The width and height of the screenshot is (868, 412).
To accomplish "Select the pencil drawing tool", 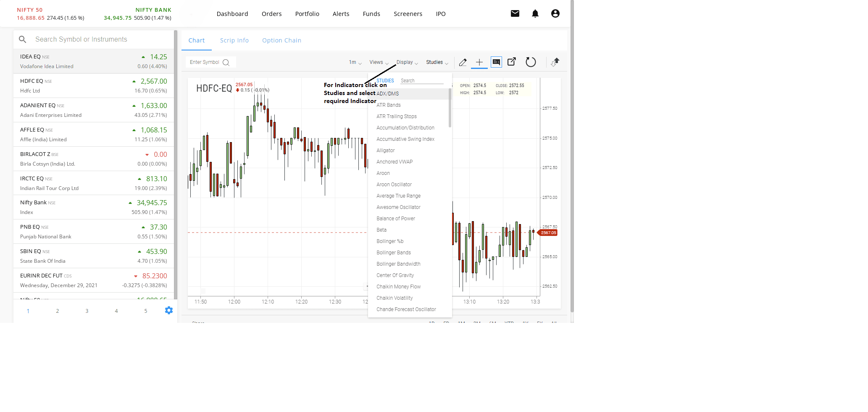I will click(463, 62).
